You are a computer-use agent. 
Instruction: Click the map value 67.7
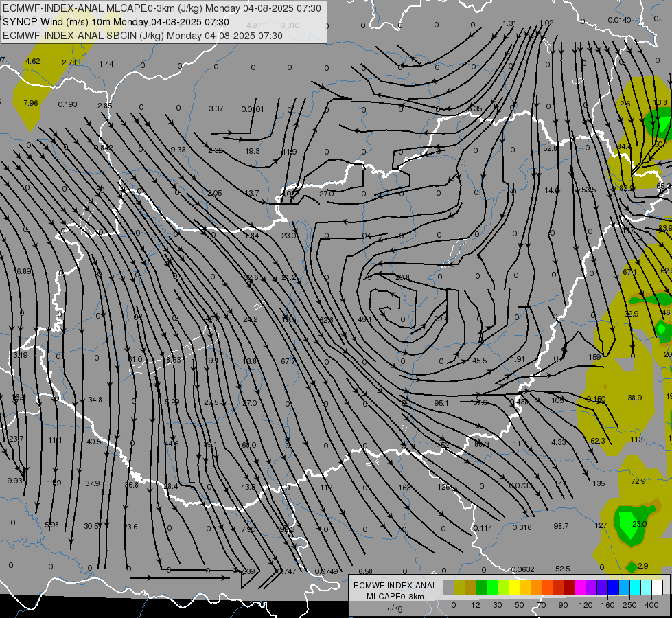coord(288,362)
